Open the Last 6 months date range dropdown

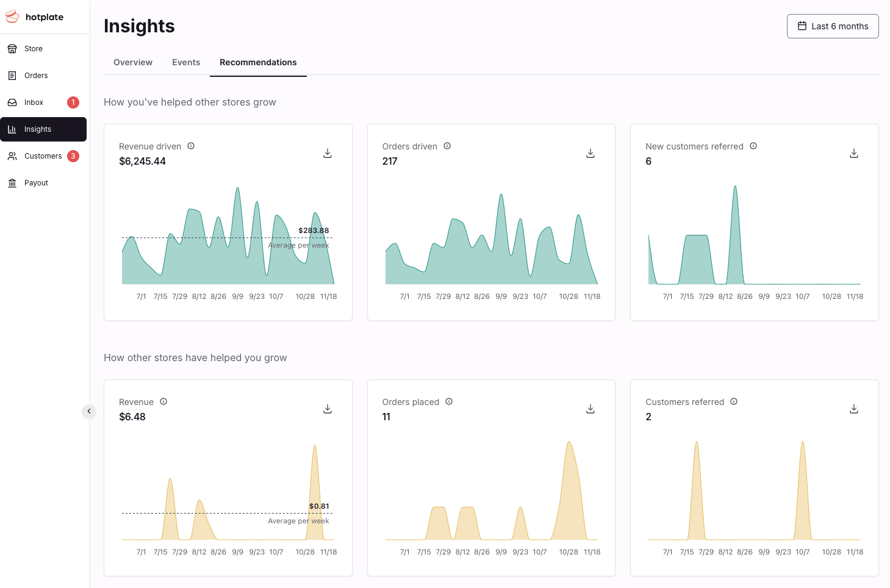833,26
